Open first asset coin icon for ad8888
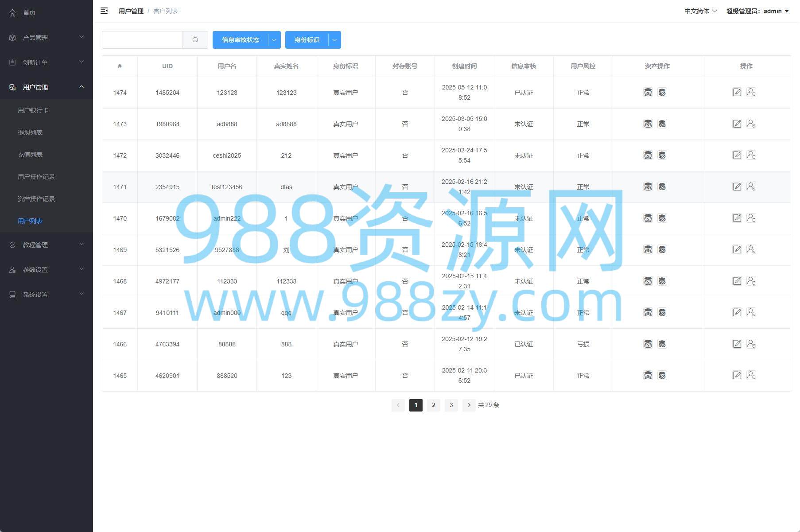 click(x=648, y=124)
